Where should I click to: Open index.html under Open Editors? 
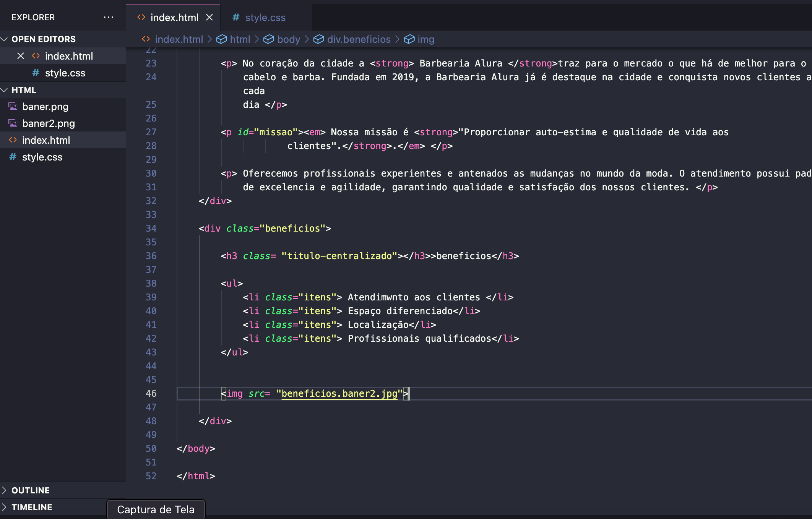coord(69,56)
